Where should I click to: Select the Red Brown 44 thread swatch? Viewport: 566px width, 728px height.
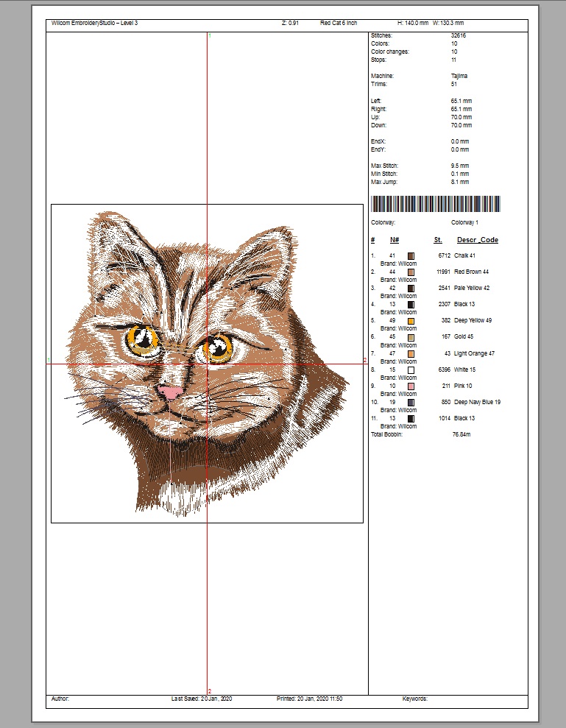click(x=411, y=272)
